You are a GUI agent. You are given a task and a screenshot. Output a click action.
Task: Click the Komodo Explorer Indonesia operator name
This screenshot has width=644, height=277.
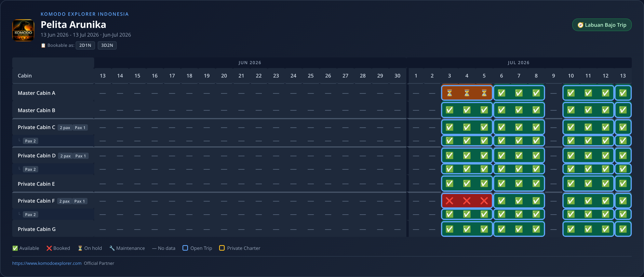click(x=85, y=14)
